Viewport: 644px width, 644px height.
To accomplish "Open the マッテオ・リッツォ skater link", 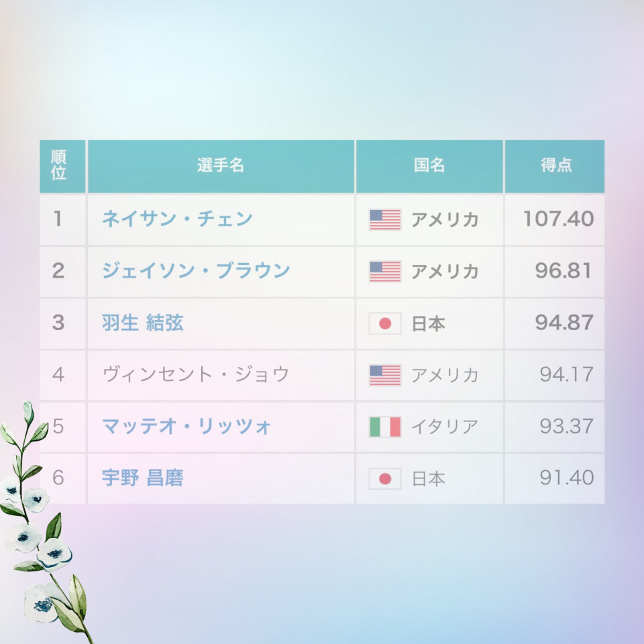I will pos(186,426).
